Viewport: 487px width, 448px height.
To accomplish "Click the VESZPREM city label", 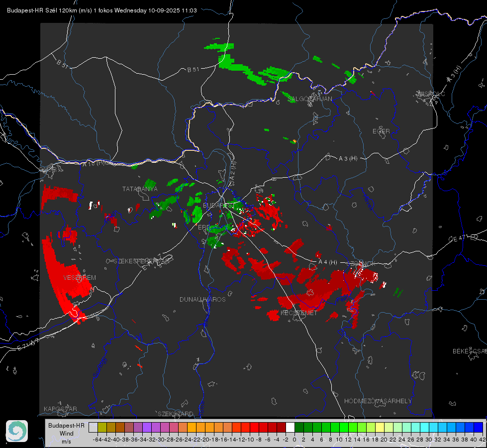I will click(x=80, y=278).
